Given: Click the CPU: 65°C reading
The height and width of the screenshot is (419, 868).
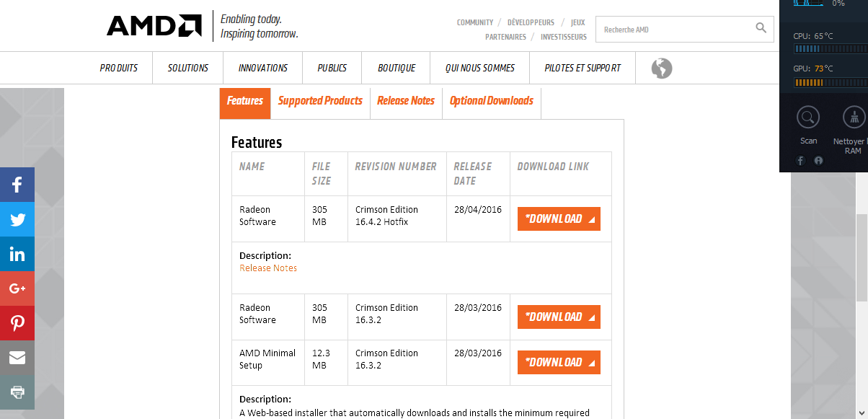Looking at the screenshot, I should [813, 36].
